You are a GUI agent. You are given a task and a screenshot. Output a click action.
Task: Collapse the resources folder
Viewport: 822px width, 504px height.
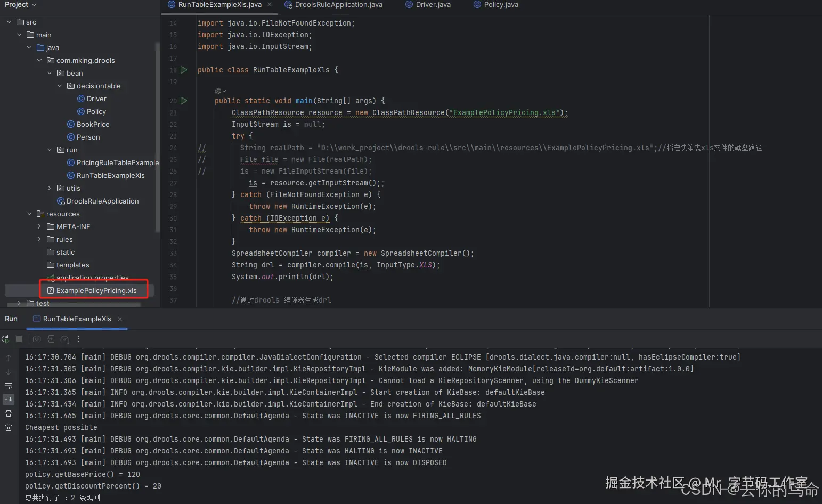coord(29,214)
